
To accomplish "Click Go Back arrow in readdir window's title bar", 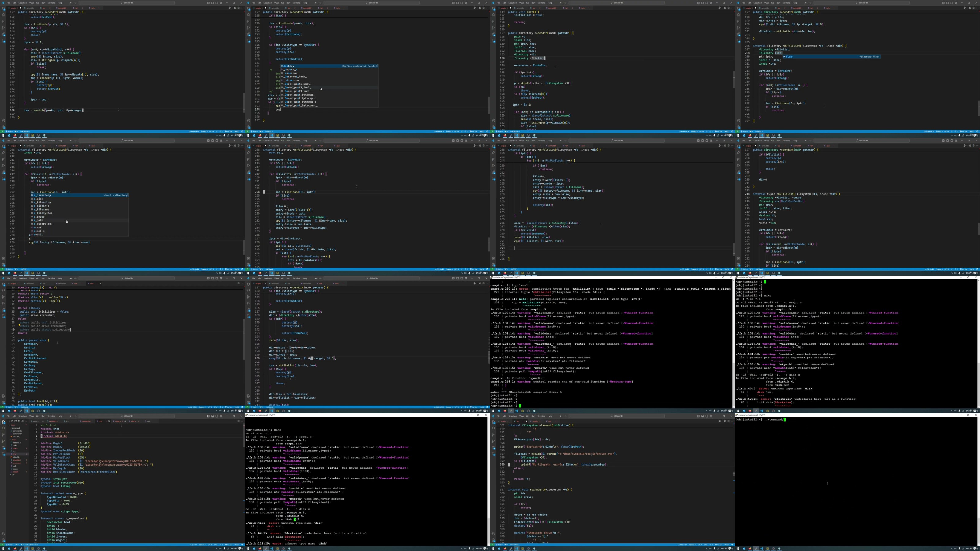I will (x=71, y=3).
